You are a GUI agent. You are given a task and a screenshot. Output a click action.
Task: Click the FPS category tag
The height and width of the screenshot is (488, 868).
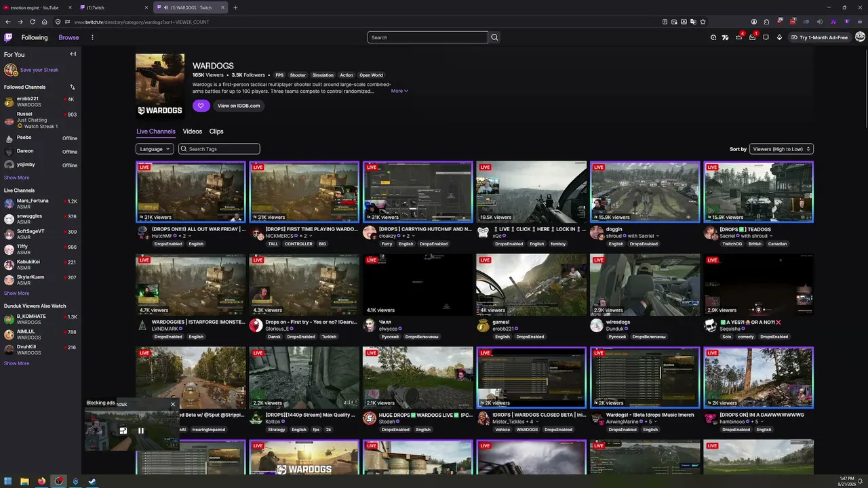pyautogui.click(x=279, y=75)
